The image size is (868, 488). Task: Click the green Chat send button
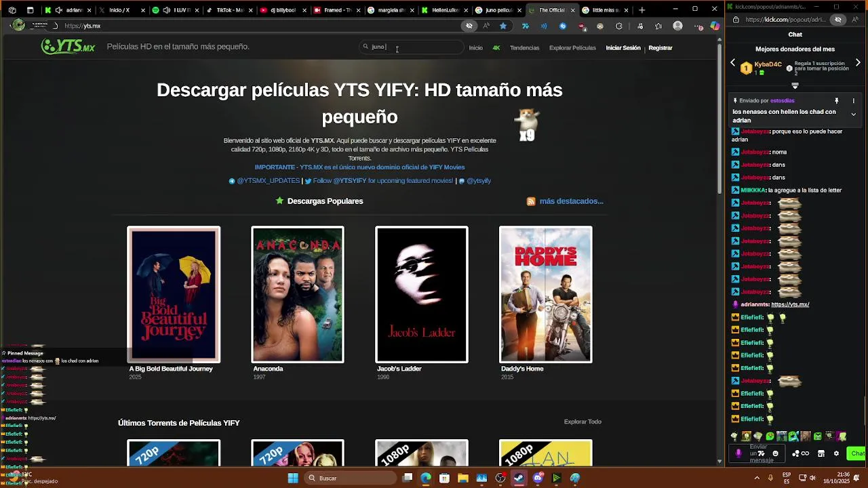(x=857, y=453)
